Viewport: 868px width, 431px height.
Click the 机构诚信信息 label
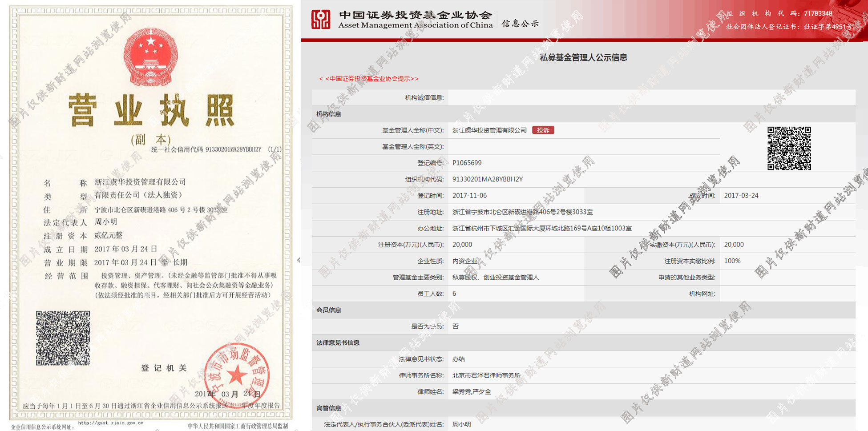424,98
